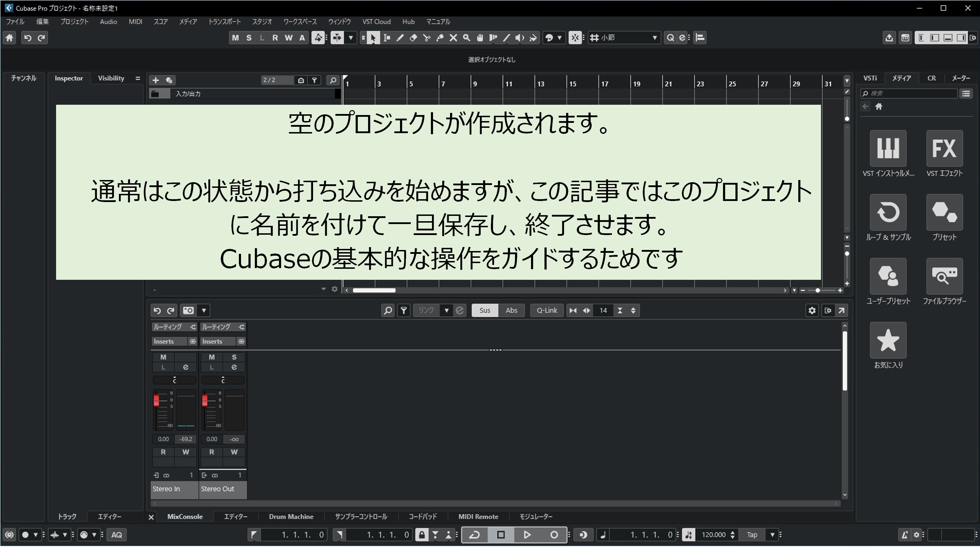Viewport: 980px width, 550px height.
Task: Select the Draw pencil tool
Action: pos(400,38)
